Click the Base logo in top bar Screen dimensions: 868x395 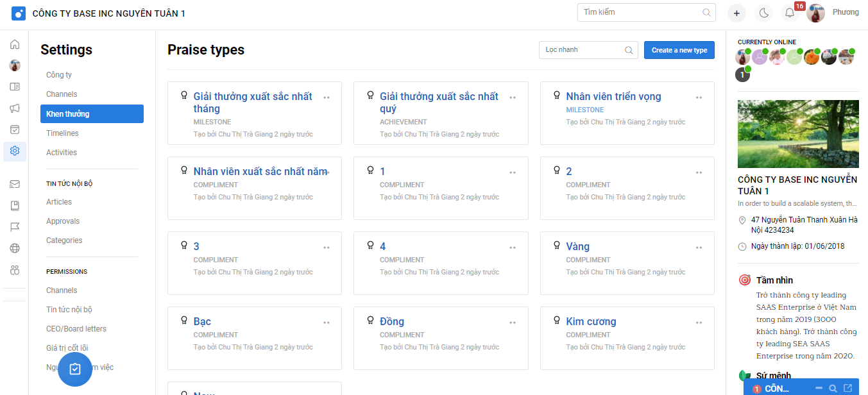[19, 13]
